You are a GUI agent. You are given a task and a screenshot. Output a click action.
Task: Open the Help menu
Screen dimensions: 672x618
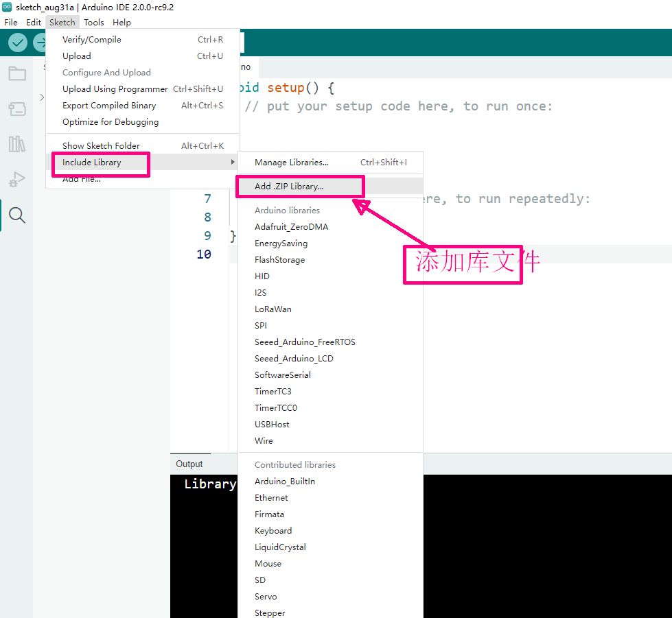tap(121, 22)
